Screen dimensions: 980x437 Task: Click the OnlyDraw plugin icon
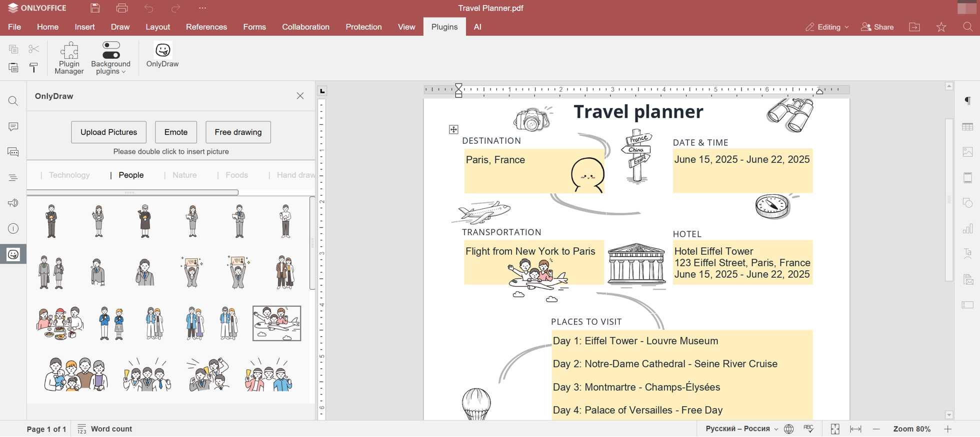[162, 55]
